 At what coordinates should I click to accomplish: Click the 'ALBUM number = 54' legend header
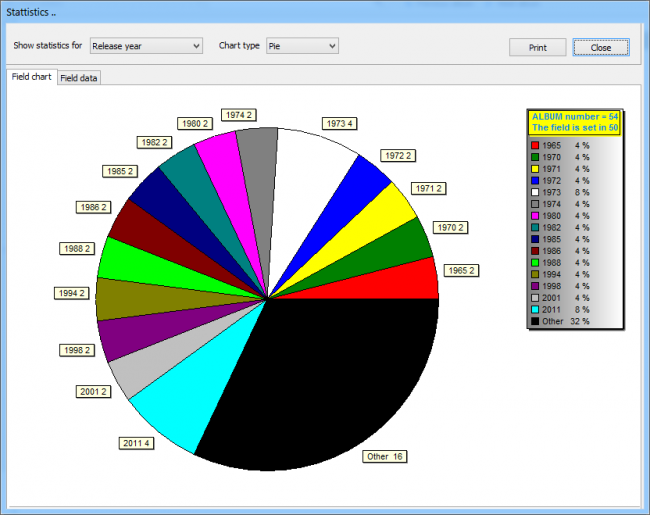point(575,117)
